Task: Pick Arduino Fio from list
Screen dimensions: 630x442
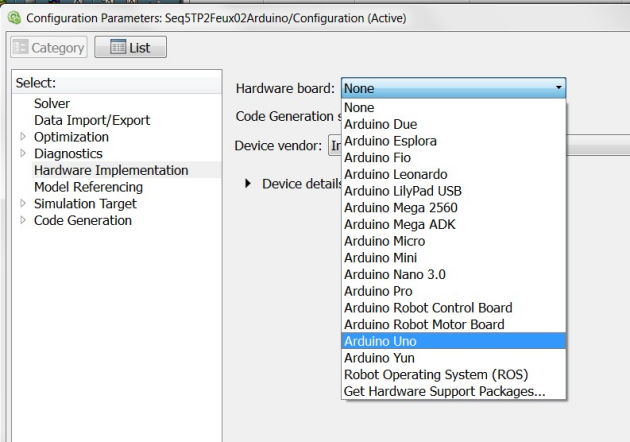Action: click(454, 158)
